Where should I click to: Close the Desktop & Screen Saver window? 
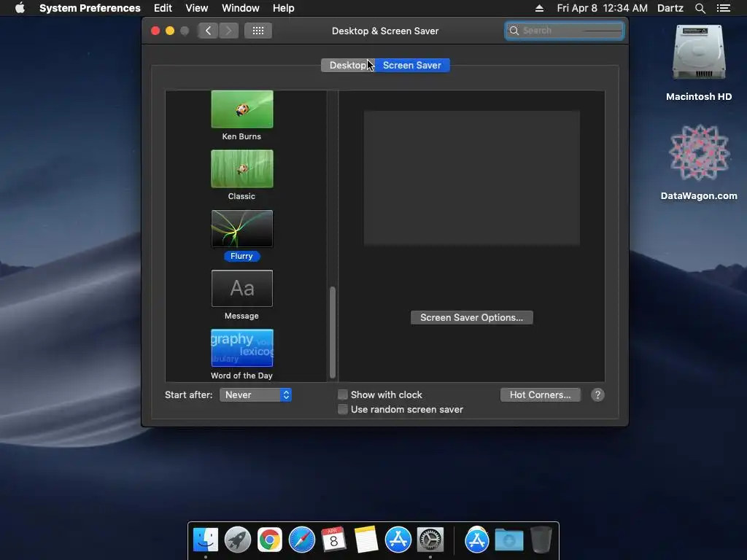155,31
